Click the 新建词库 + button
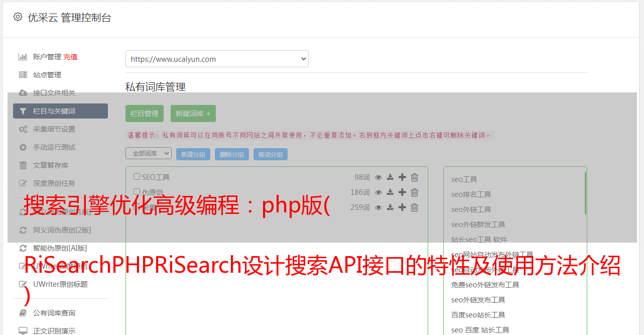This screenshot has height=335, width=644. pos(193,114)
